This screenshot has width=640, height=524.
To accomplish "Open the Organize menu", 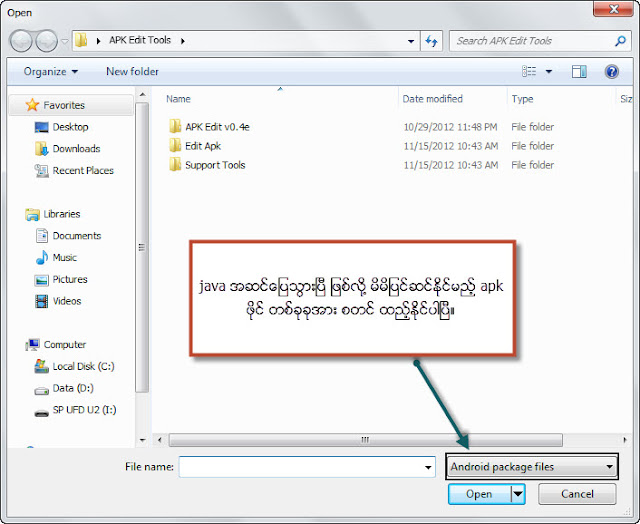I will 51,71.
